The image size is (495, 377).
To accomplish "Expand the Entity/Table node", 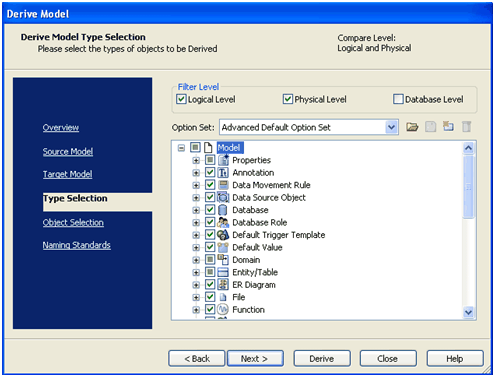I will (196, 273).
